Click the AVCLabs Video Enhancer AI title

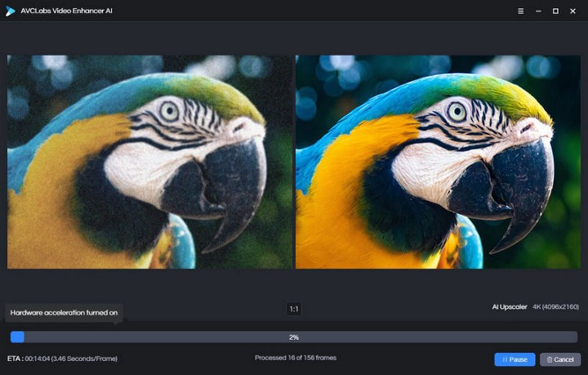click(66, 11)
